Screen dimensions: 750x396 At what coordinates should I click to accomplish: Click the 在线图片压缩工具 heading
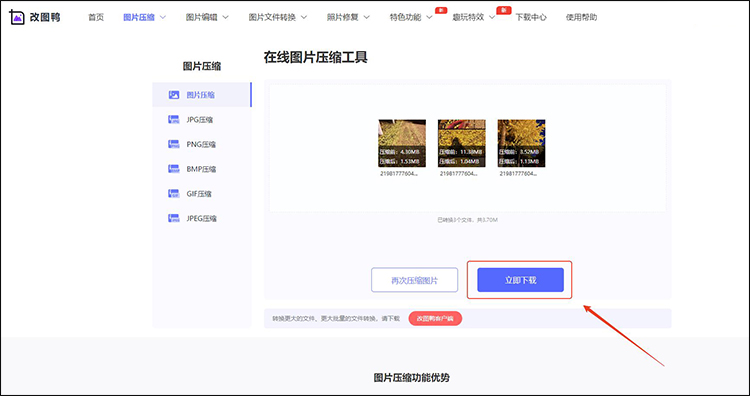coord(316,57)
